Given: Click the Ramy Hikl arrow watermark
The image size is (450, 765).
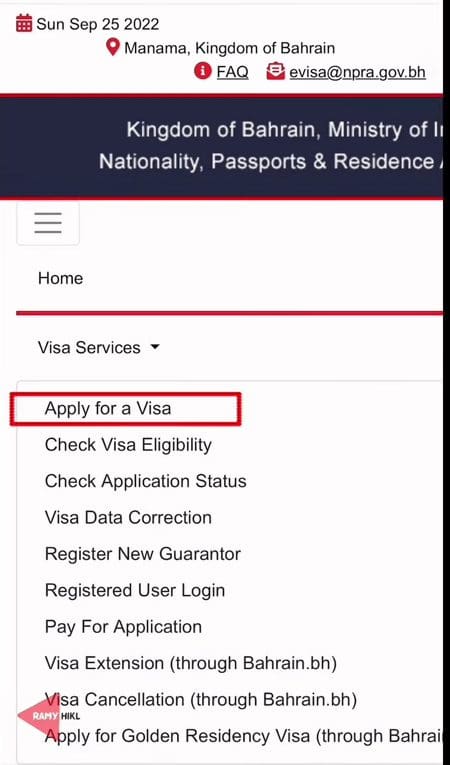Looking at the screenshot, I should [48, 716].
